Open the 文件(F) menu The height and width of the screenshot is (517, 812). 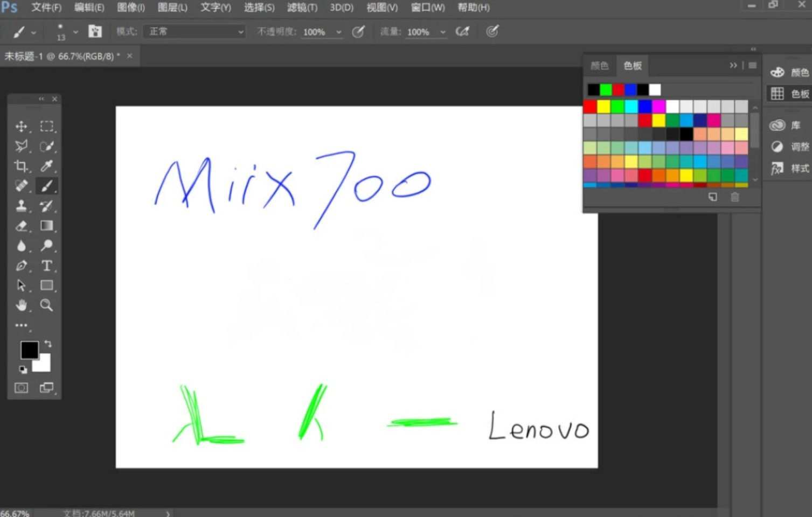tap(46, 8)
